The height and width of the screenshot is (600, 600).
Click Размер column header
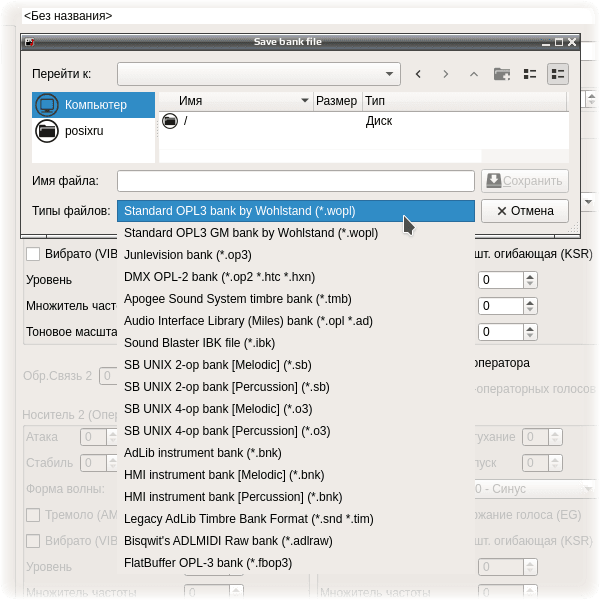tap(337, 101)
